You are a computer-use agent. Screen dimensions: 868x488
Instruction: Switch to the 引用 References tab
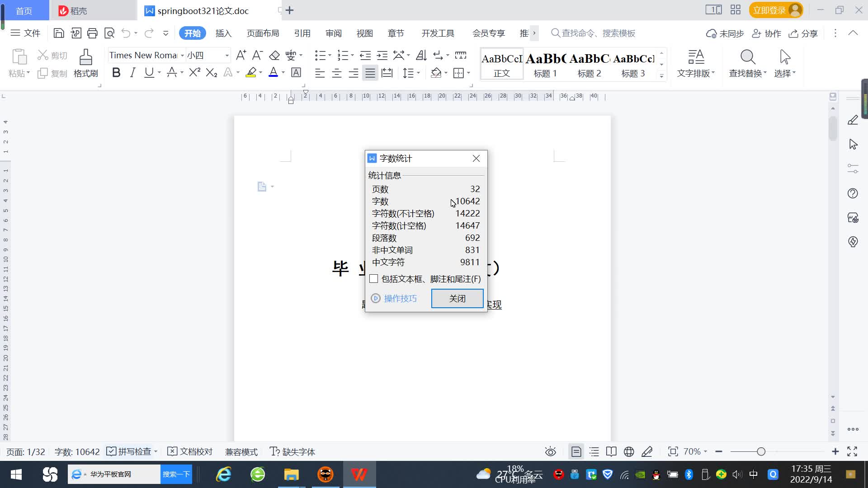(302, 33)
